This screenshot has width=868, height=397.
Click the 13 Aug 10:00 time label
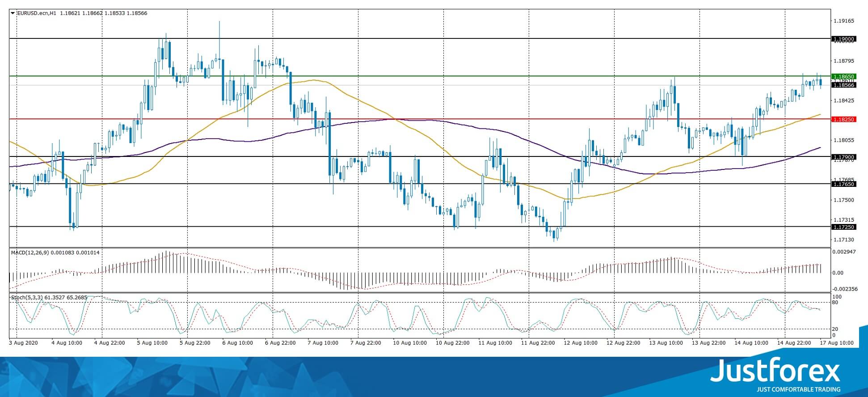(x=666, y=343)
